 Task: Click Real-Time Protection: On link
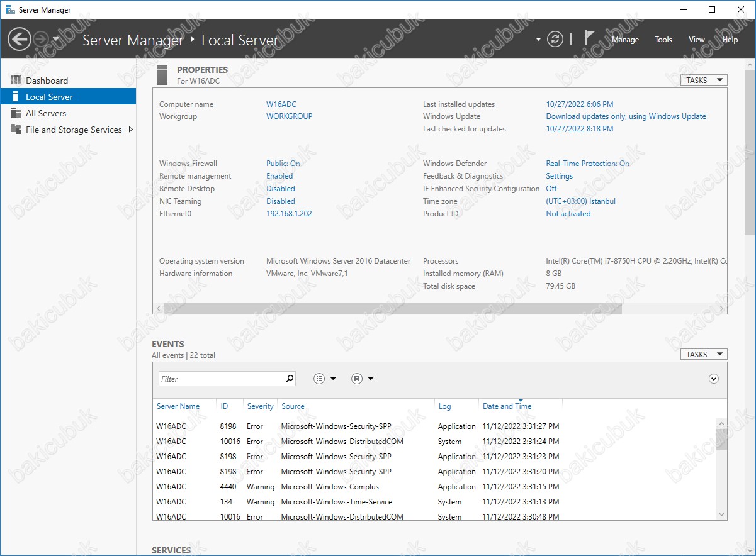(x=588, y=164)
